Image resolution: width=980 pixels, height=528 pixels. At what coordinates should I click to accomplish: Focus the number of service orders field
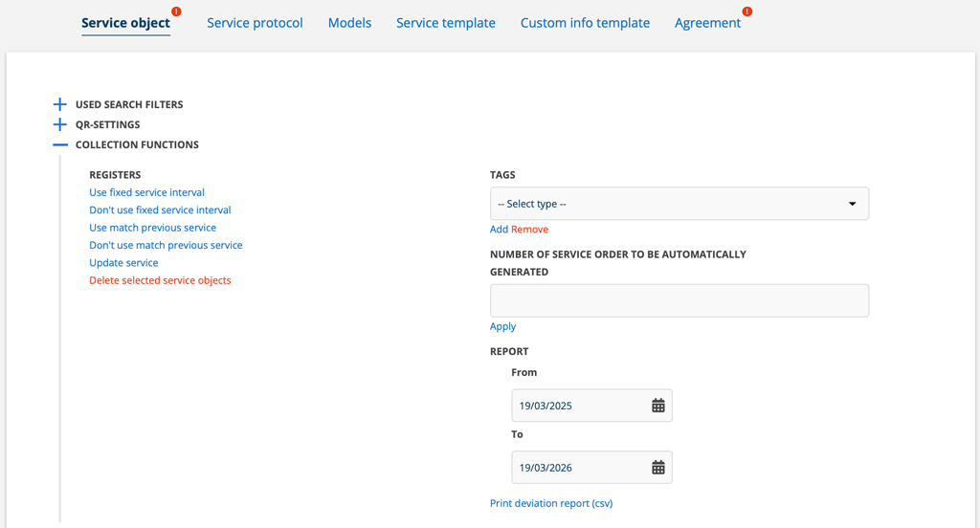(679, 300)
